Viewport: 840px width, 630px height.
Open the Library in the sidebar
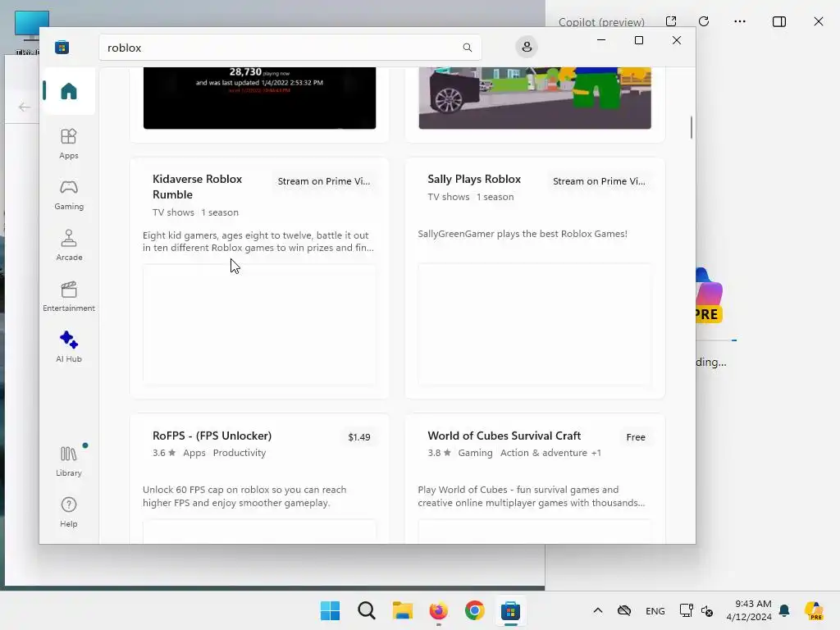tap(69, 461)
